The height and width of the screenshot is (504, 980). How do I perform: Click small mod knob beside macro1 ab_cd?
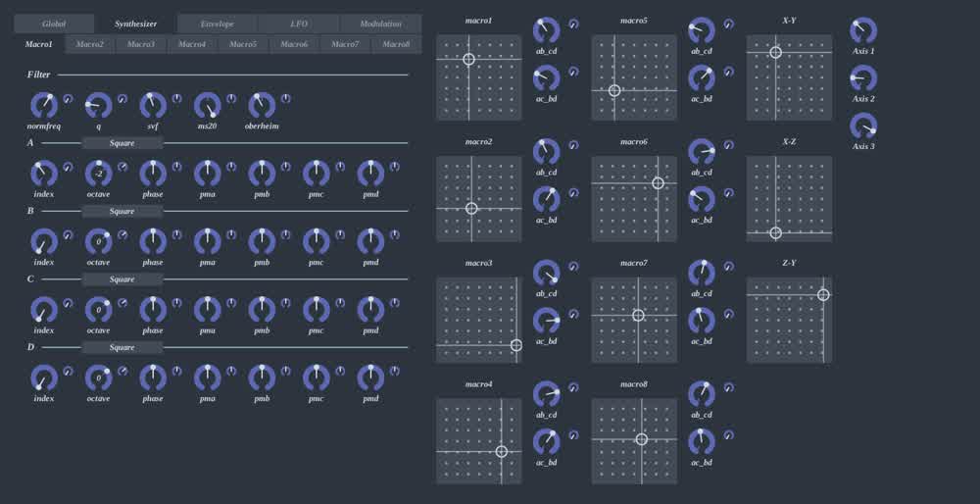click(573, 24)
